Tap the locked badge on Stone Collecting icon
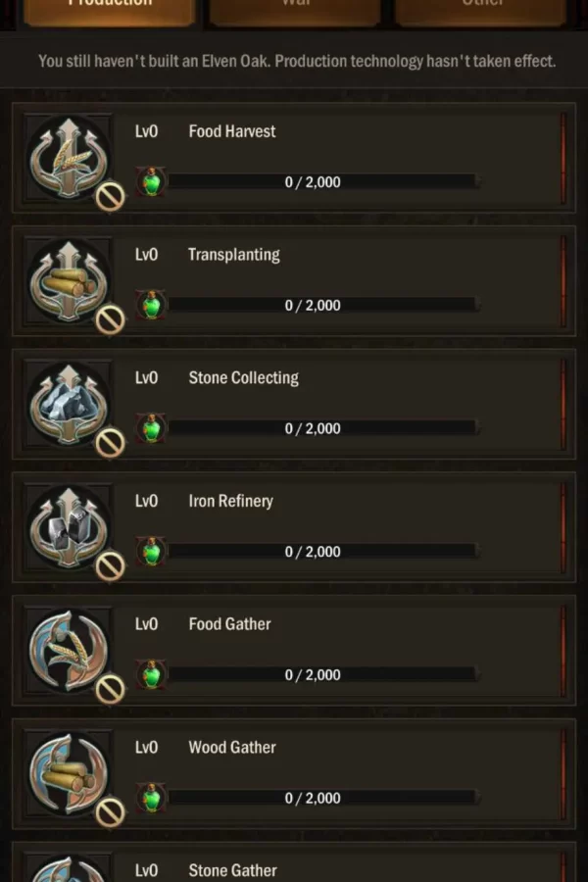Image resolution: width=588 pixels, height=882 pixels. (x=110, y=443)
